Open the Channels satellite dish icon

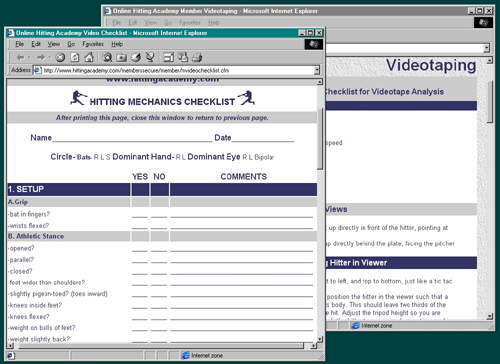tap(150, 58)
